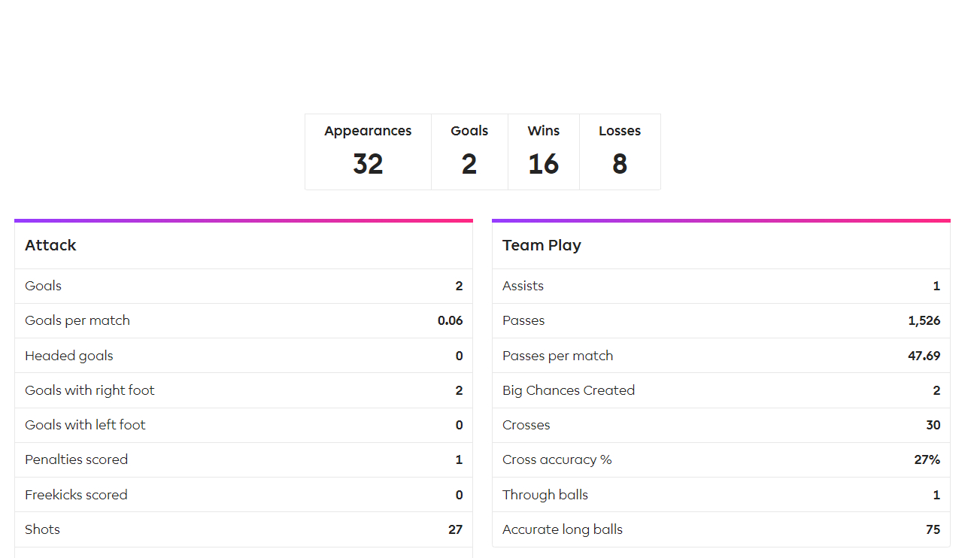
Task: Select the Big Chances Created row
Action: 721,390
